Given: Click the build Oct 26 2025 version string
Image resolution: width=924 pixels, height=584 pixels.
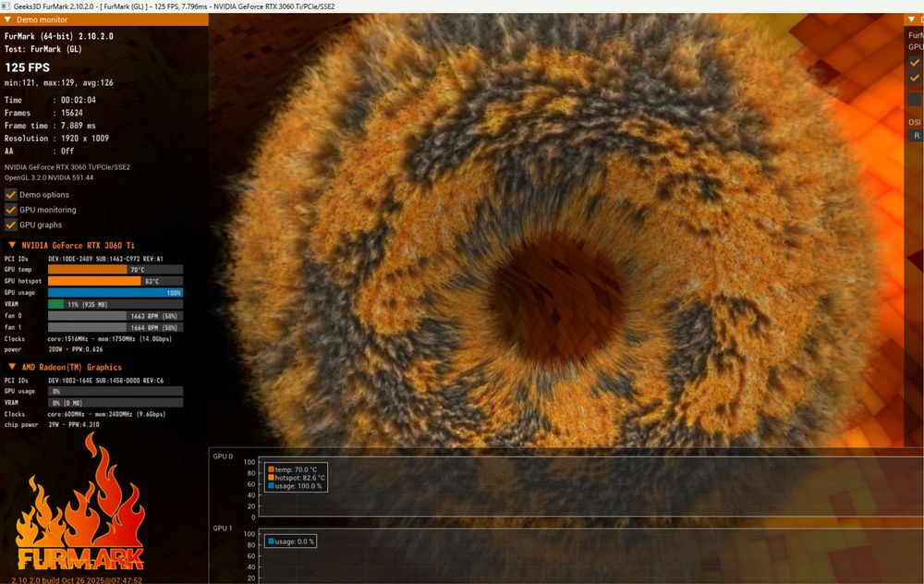Looking at the screenshot, I should (77, 580).
